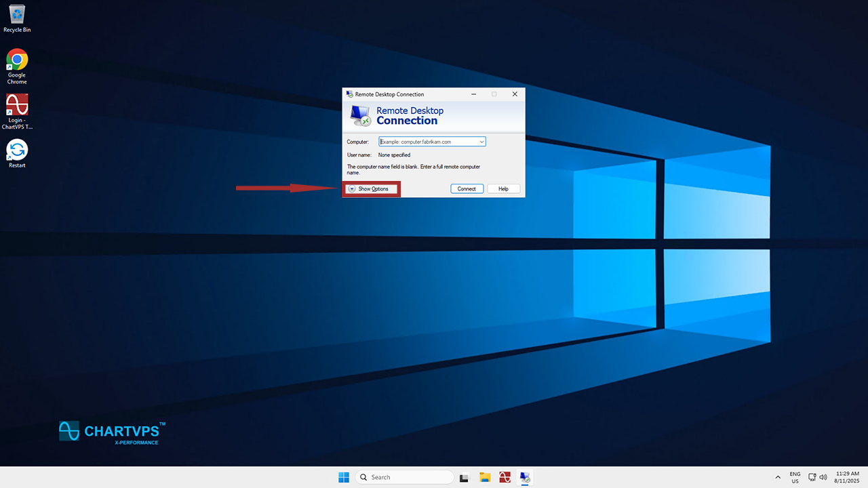Switch the ENG US input language

795,477
